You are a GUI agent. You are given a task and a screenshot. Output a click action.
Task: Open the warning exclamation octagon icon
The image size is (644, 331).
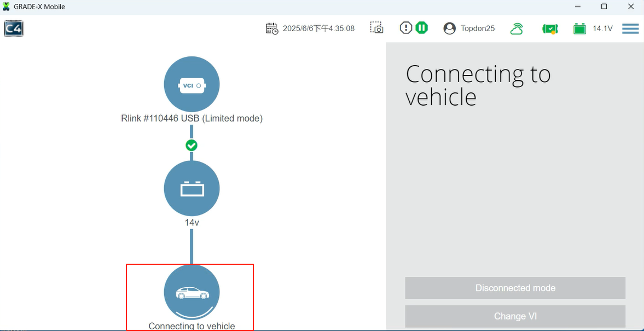pyautogui.click(x=405, y=28)
